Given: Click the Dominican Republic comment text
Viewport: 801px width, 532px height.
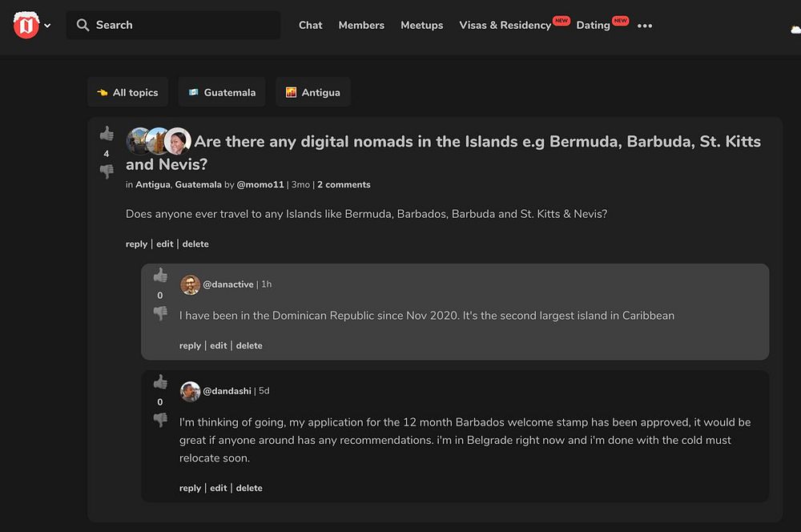Looking at the screenshot, I should [x=427, y=316].
